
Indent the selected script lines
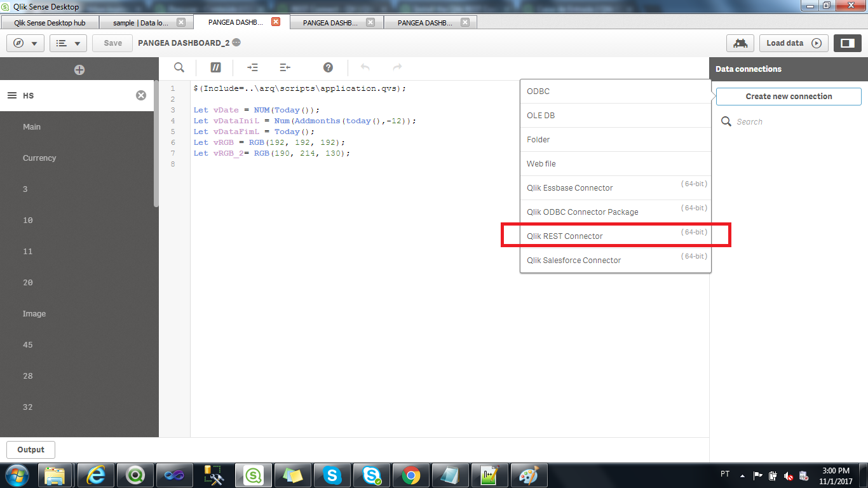[252, 67]
